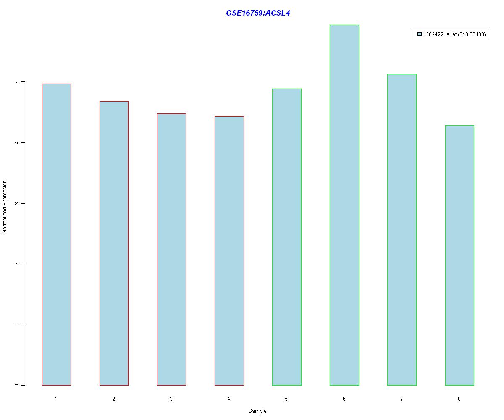Click x-axis tick label 1
Screen dimensions: 504x420
pos(56,399)
